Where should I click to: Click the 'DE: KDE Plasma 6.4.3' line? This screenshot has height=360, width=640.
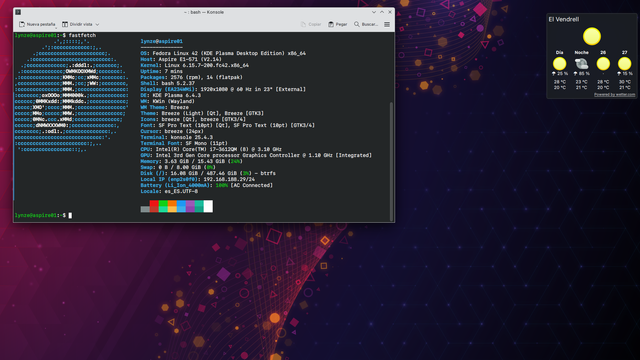click(x=171, y=95)
